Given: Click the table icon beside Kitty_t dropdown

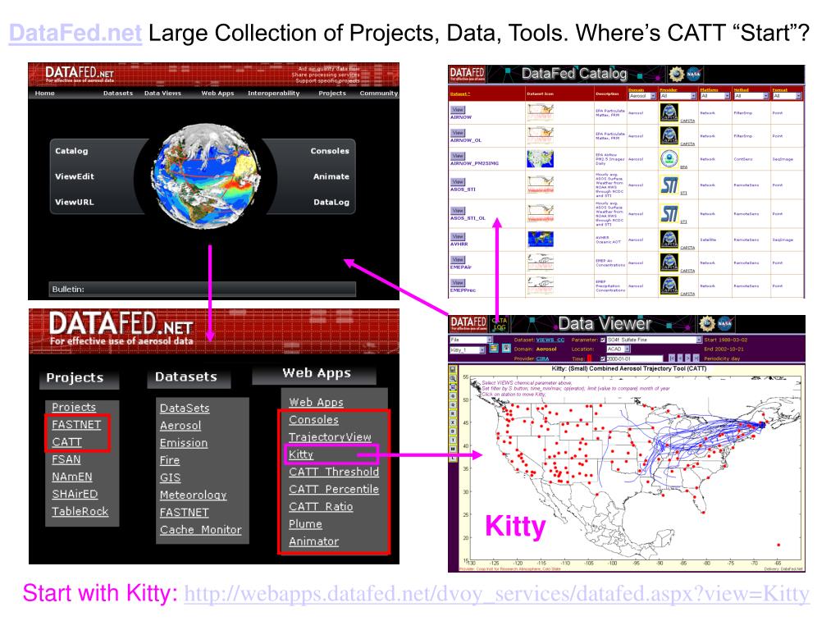Looking at the screenshot, I should click(x=494, y=348).
